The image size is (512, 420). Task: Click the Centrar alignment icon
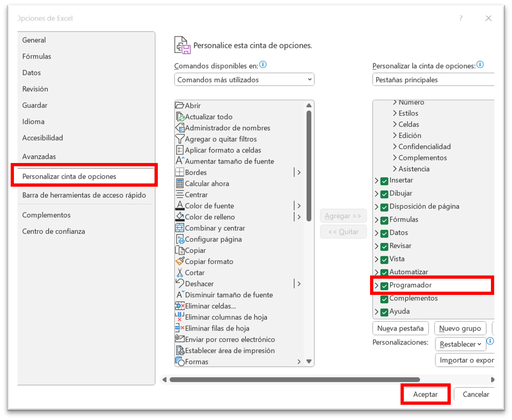[180, 194]
